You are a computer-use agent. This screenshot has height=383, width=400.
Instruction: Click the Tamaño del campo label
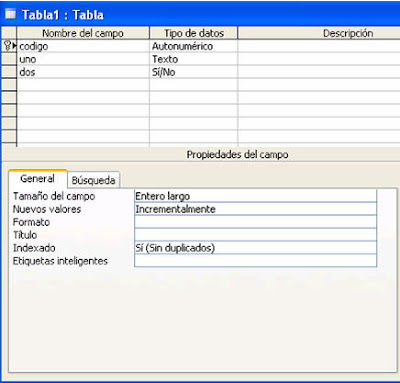[54, 196]
